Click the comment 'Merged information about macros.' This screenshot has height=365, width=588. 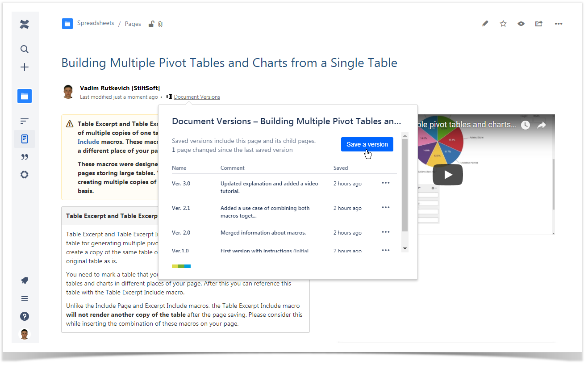click(263, 233)
